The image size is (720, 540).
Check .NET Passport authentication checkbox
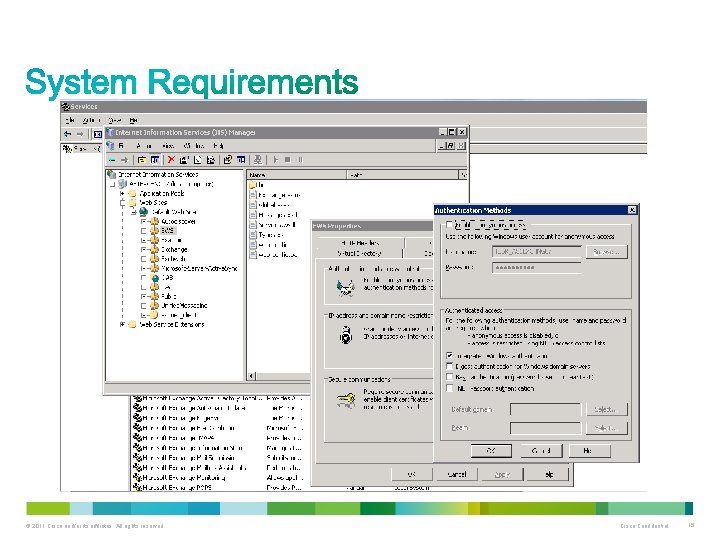click(x=450, y=388)
